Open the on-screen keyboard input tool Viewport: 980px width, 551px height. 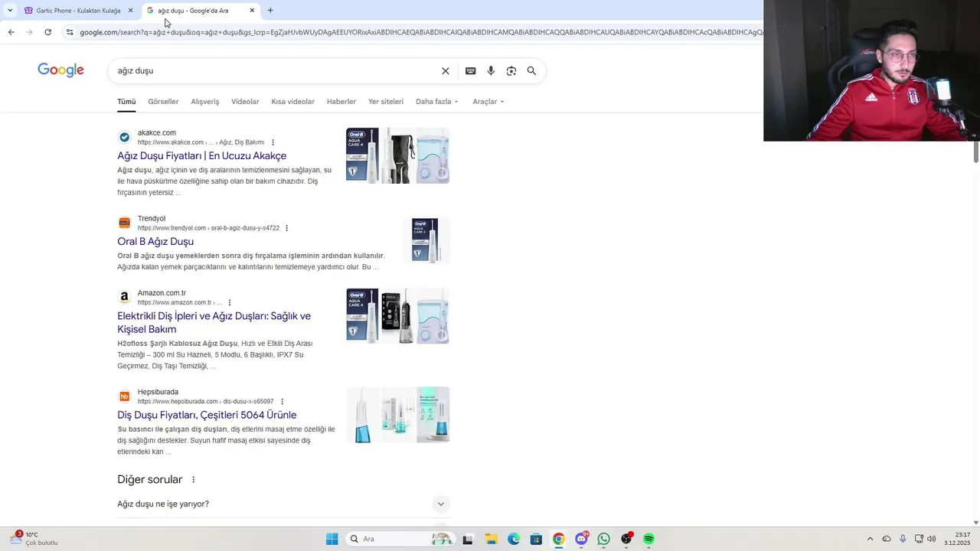470,70
